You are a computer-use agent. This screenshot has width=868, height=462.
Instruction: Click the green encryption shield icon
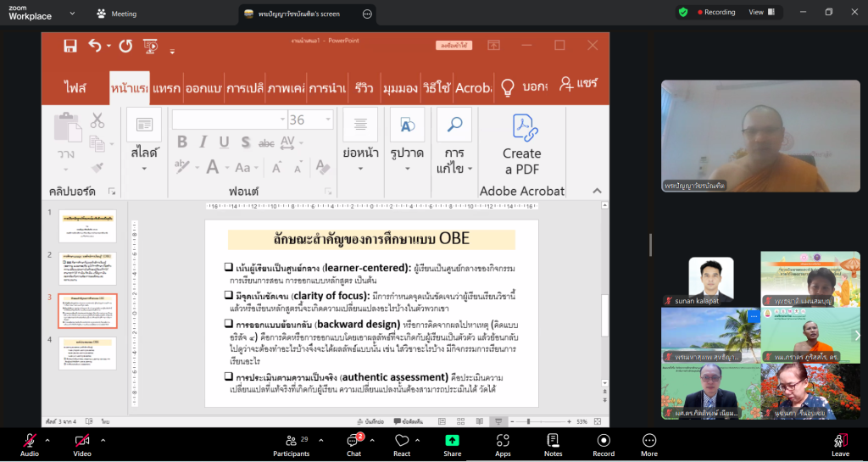pos(683,13)
